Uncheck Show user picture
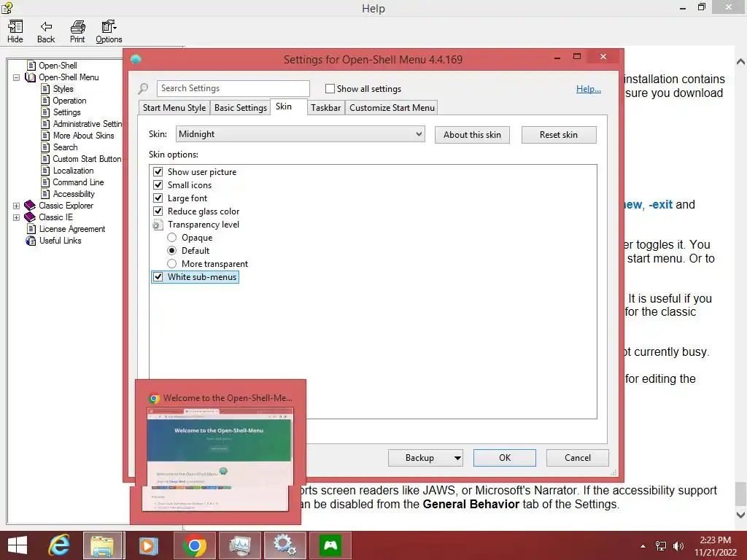This screenshot has width=747, height=560. coord(158,172)
